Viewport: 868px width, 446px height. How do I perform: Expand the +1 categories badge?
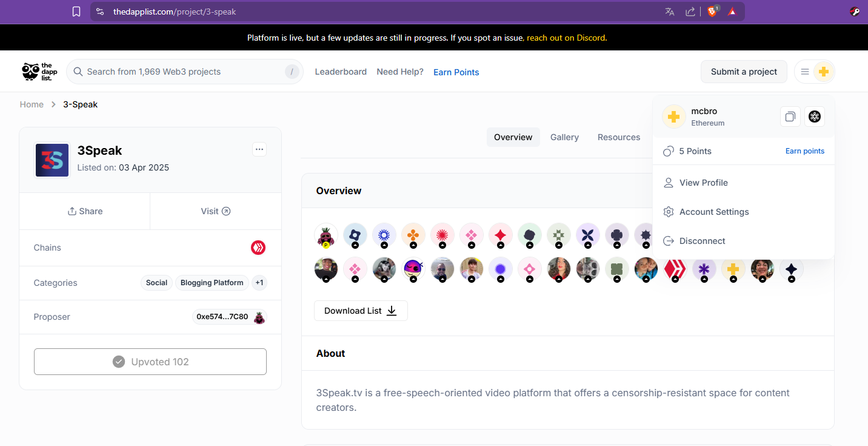(x=259, y=283)
